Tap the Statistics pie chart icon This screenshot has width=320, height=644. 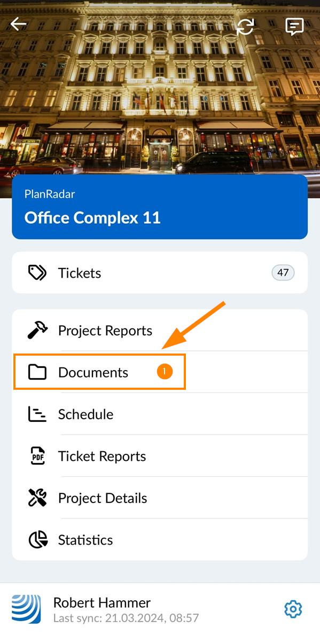(37, 540)
